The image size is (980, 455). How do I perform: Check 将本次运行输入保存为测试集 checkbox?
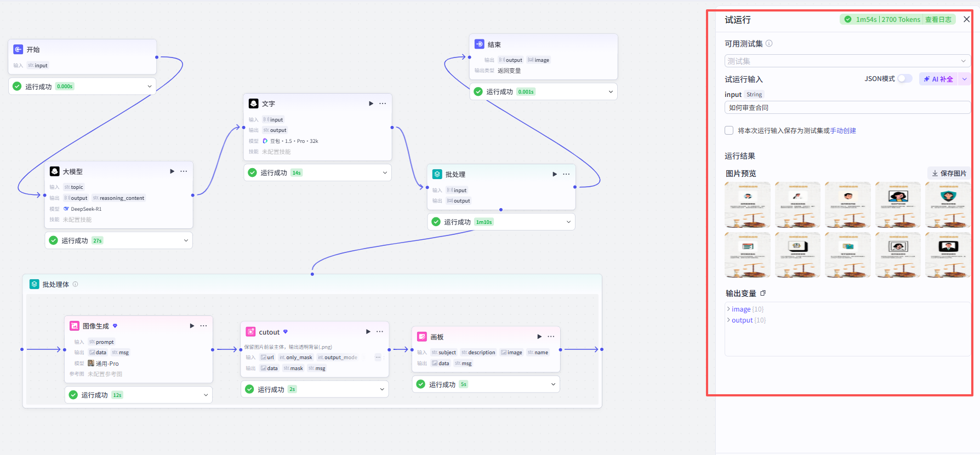tap(729, 130)
